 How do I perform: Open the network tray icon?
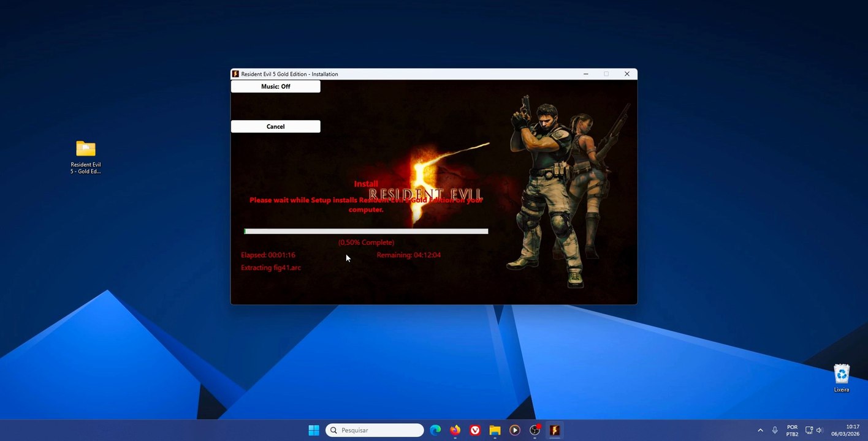pos(809,430)
